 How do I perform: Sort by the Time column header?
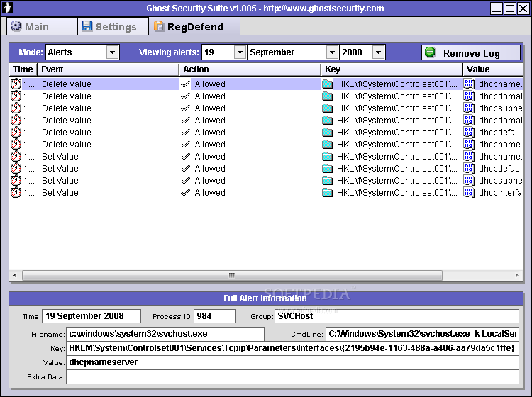23,69
